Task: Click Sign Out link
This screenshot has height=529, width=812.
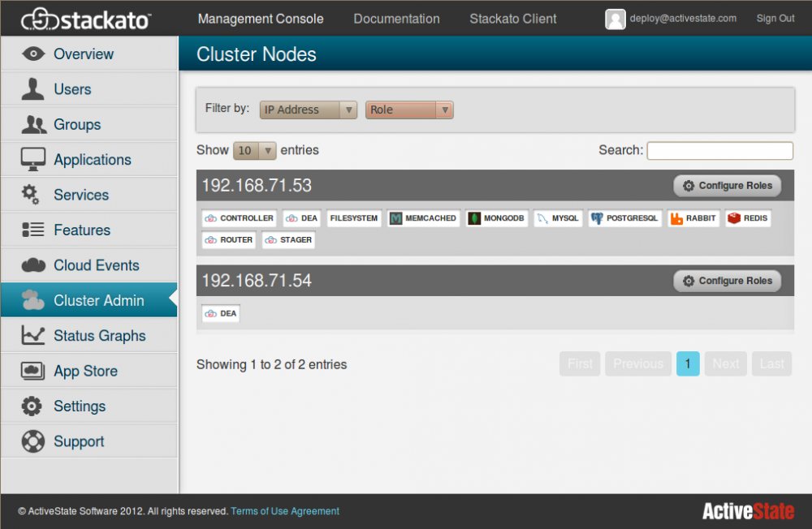Action: 775,19
